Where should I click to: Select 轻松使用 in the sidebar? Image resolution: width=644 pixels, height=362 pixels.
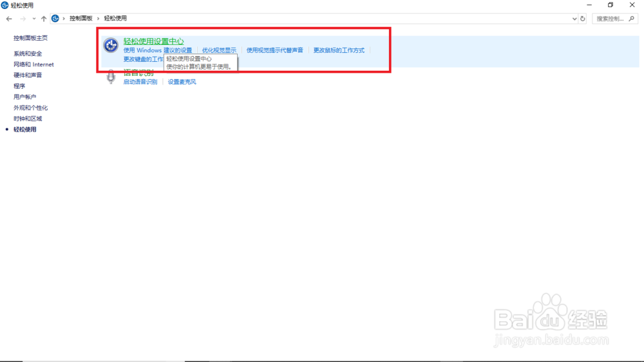[24, 129]
